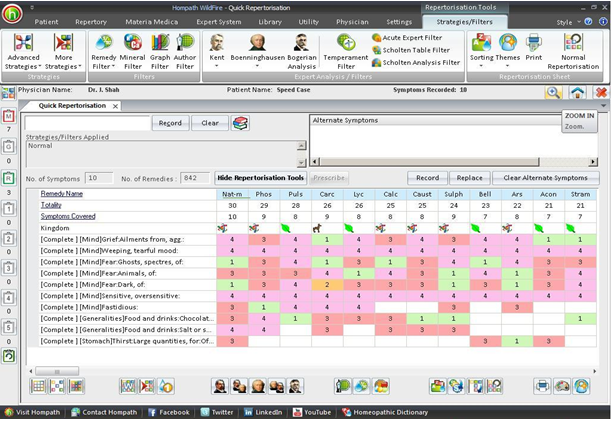Screen dimensions: 612x421
Task: Click the Record button beside the symptom search
Action: 170,123
